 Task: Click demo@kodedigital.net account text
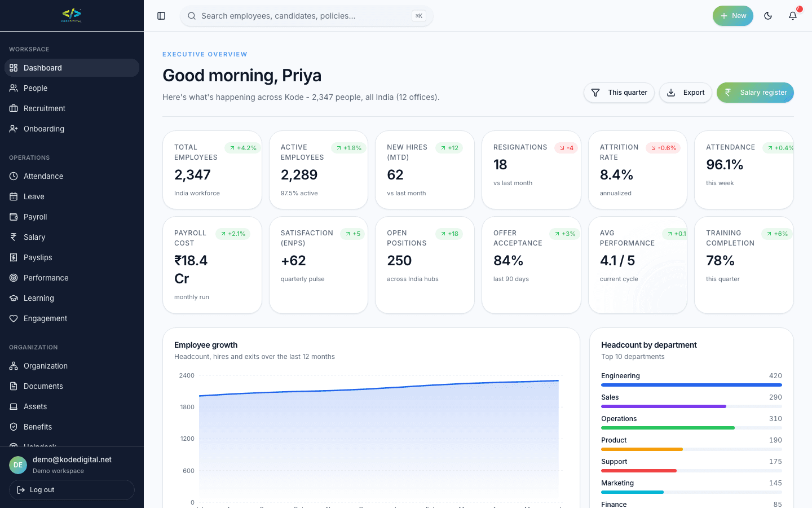pos(72,459)
